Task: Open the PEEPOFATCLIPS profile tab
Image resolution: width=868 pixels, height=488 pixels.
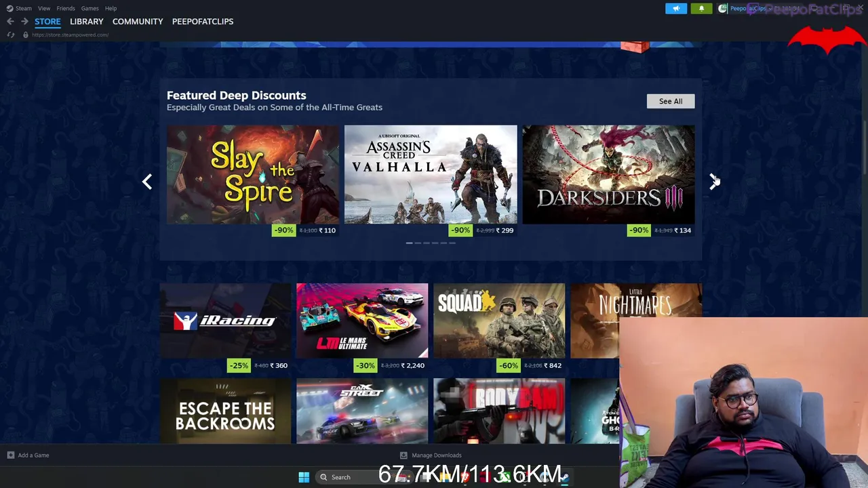Action: [203, 22]
